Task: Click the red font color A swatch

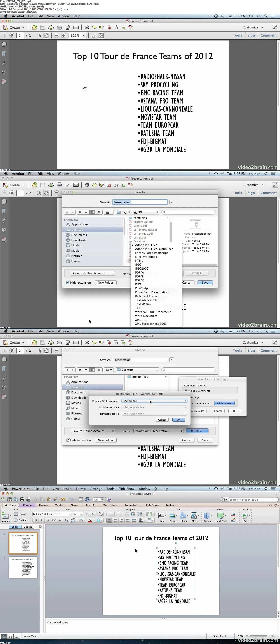Action: [x=90, y=520]
